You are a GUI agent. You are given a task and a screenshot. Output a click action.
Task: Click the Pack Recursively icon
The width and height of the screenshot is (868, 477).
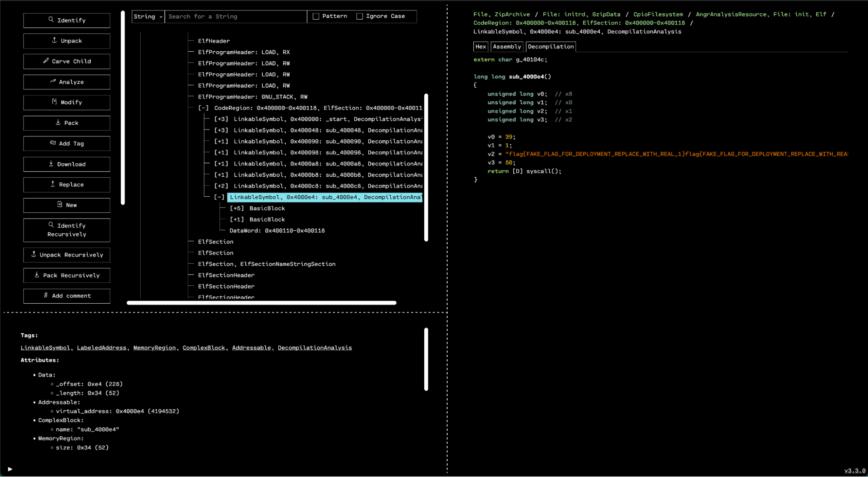click(37, 275)
